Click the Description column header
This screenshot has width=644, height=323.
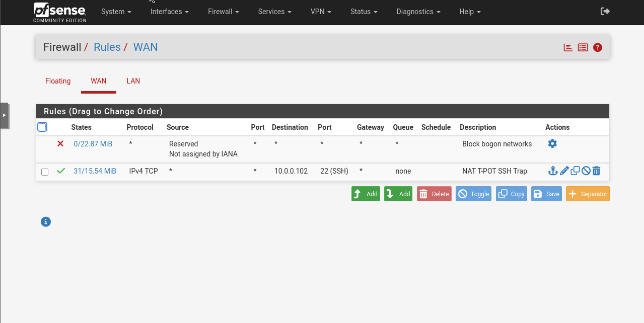coord(478,127)
